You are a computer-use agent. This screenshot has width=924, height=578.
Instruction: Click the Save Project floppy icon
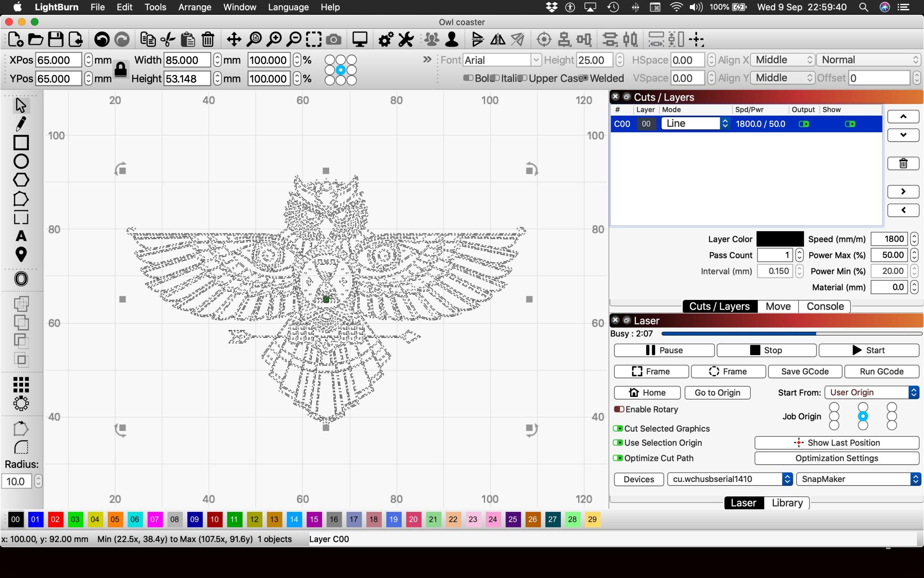(x=56, y=39)
